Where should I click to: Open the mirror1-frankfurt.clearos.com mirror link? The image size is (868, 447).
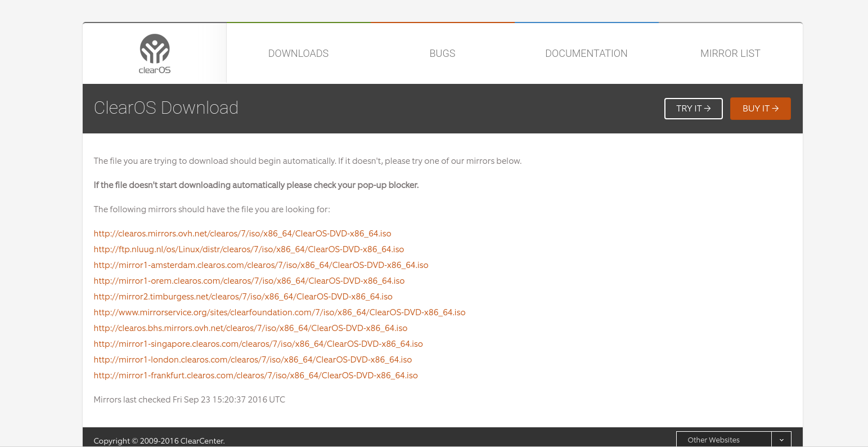click(x=255, y=376)
